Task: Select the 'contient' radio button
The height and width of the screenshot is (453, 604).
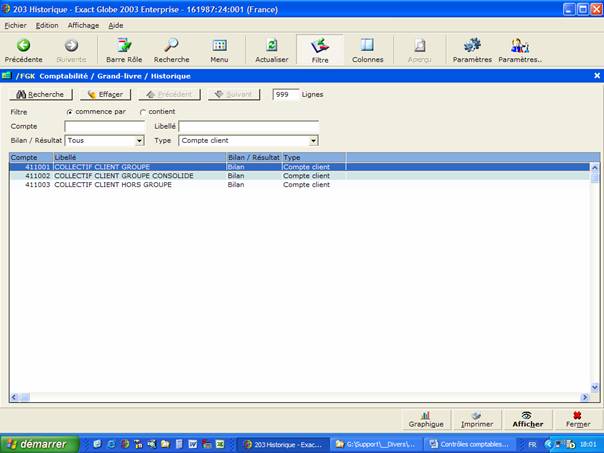Action: [142, 111]
